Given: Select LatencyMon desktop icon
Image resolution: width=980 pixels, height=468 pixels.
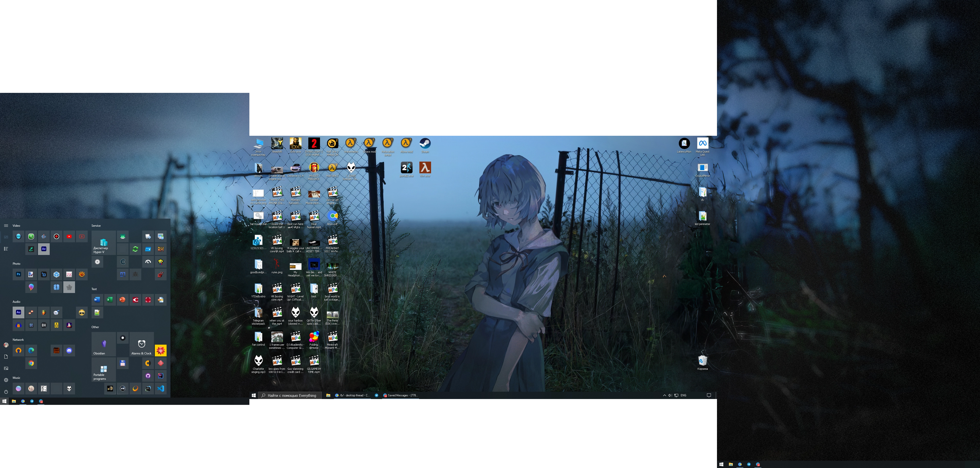Looking at the screenshot, I should [684, 146].
